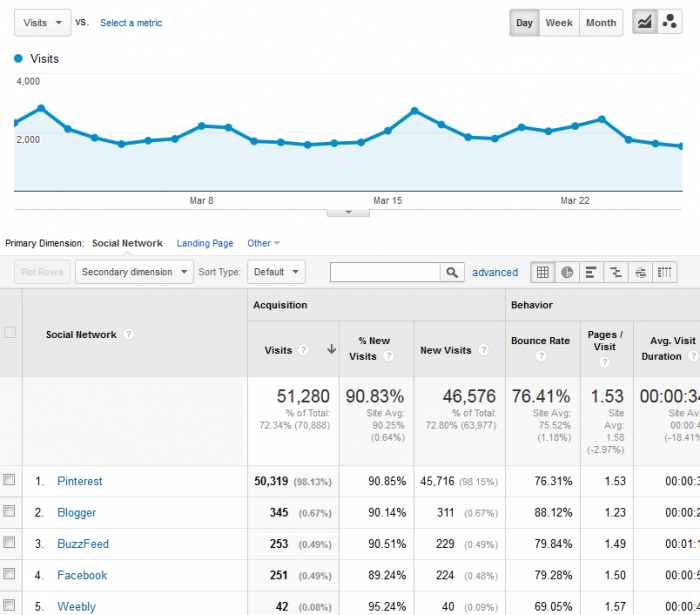Open help icon for % New Visits
This screenshot has width=700, height=615.
[x=389, y=356]
